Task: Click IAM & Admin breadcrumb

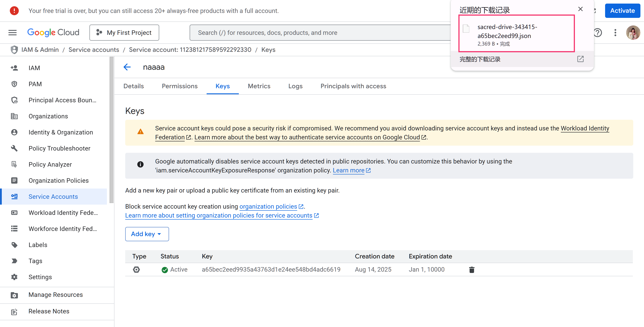Action: coord(40,50)
